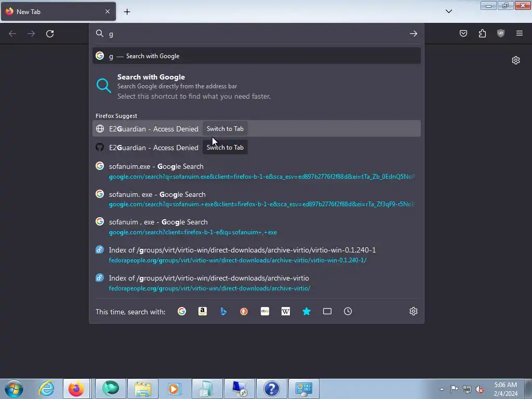Image resolution: width=532 pixels, height=399 pixels.
Task: Open the Extensions puzzle icon
Action: click(x=482, y=33)
